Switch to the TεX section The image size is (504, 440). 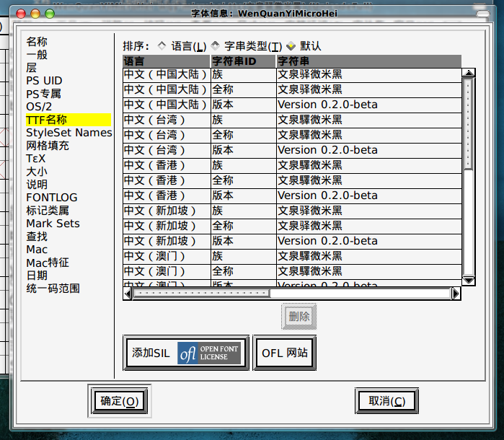click(x=35, y=159)
